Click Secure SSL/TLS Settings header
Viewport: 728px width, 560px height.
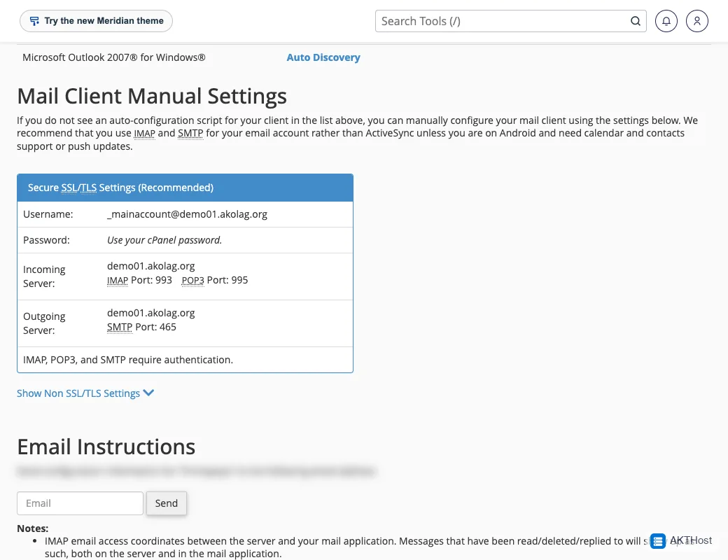click(x=185, y=188)
